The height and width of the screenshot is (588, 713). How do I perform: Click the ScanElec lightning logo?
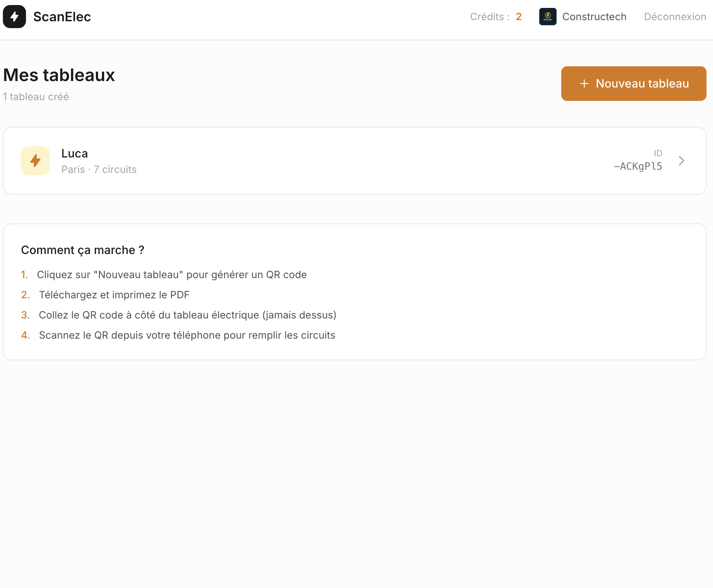tap(14, 16)
